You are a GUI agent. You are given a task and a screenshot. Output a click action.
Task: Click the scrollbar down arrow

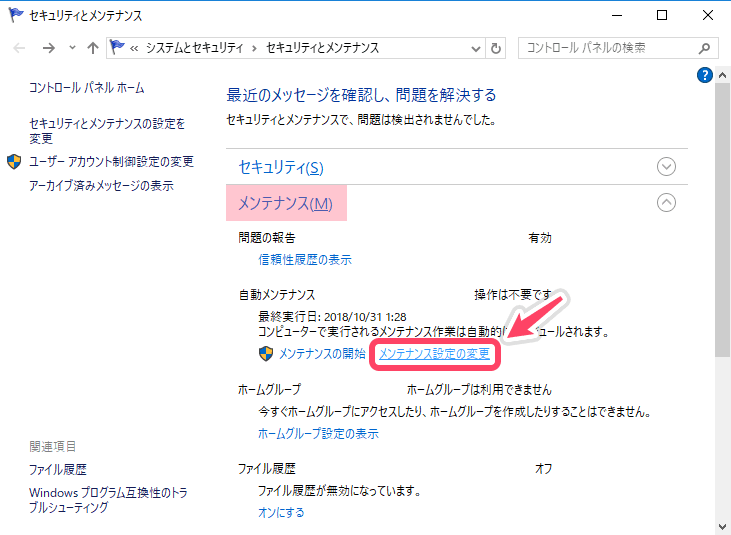point(723,527)
